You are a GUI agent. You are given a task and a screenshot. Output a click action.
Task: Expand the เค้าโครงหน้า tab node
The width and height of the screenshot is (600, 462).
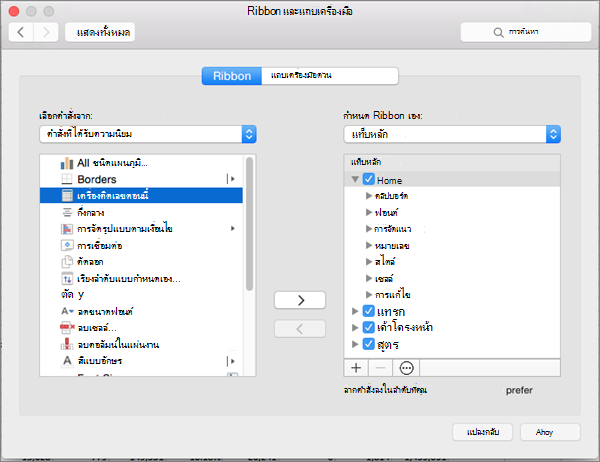[x=355, y=327]
